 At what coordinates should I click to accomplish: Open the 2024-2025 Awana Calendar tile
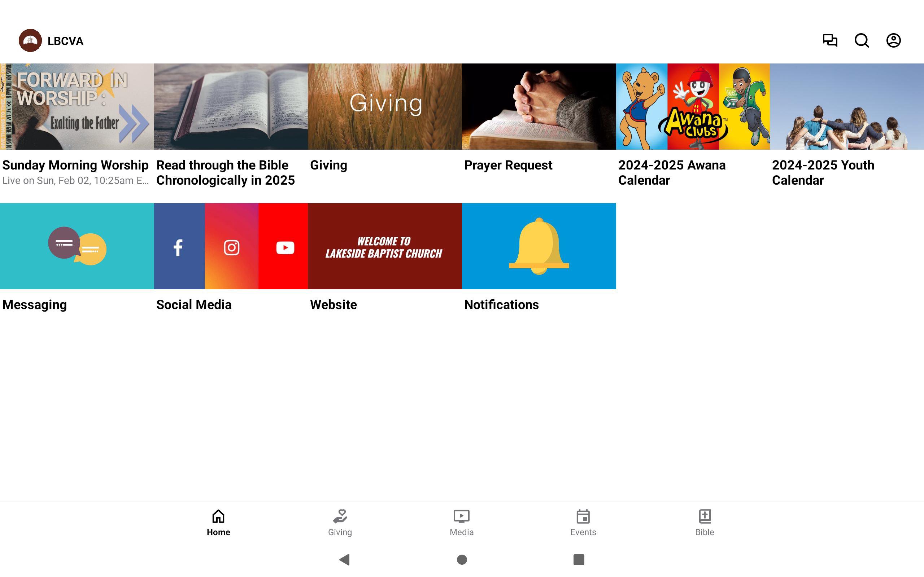pos(692,106)
